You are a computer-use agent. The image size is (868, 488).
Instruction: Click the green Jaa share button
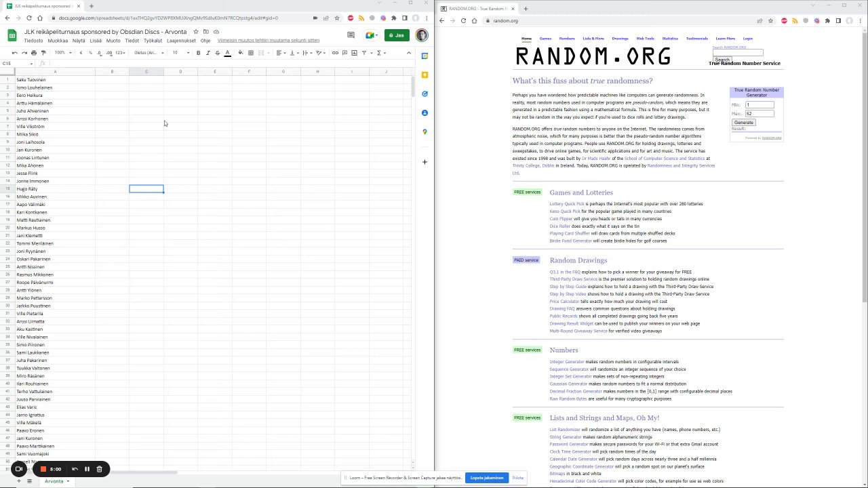tap(397, 35)
